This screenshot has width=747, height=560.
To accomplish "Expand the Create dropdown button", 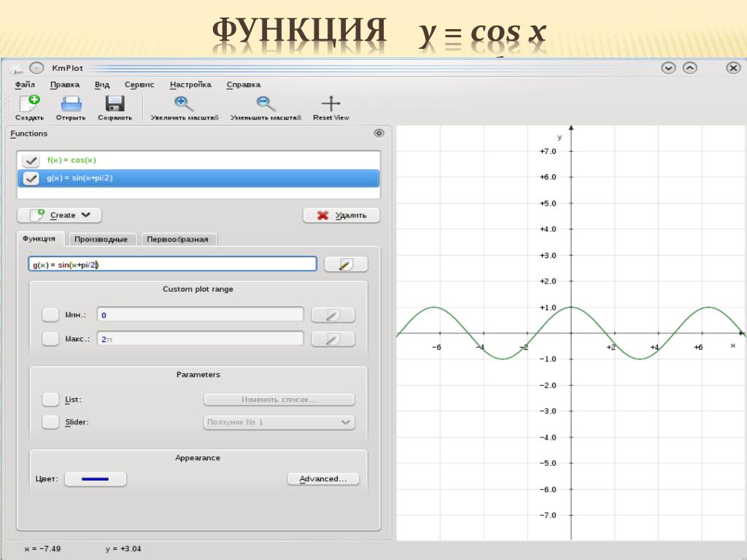I will [60, 215].
